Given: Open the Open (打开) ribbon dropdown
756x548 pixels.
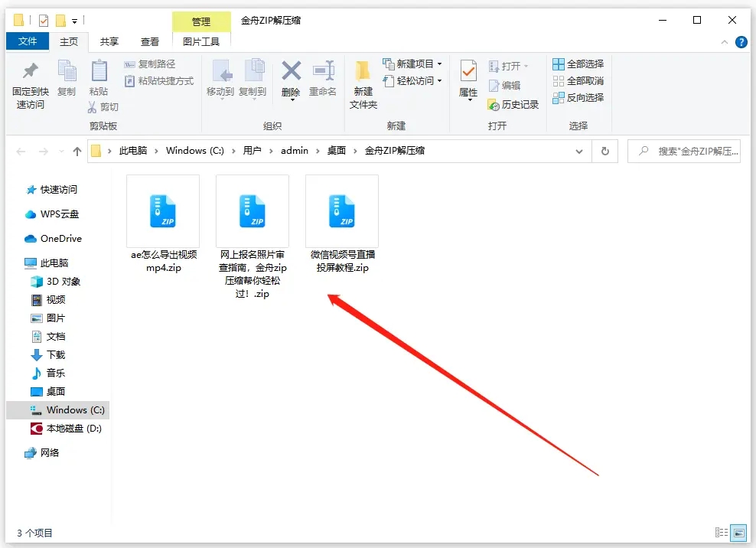Looking at the screenshot, I should click(x=509, y=66).
